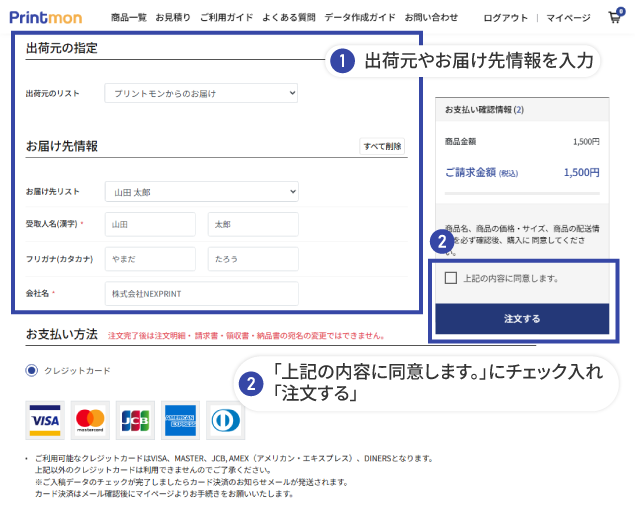Open the 出荷元のリスト dropdown
635x531 pixels.
click(201, 93)
